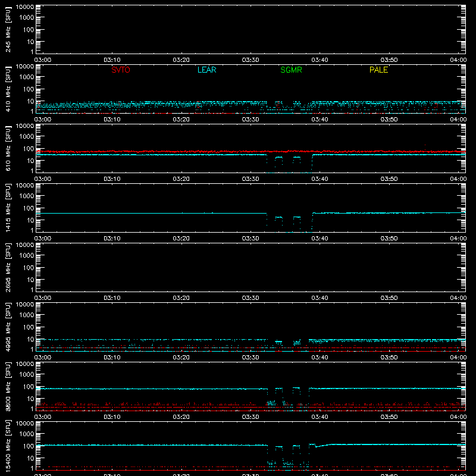Select the 4995 MHz [SFU] axis title
The image size is (476, 476).
tap(8, 327)
